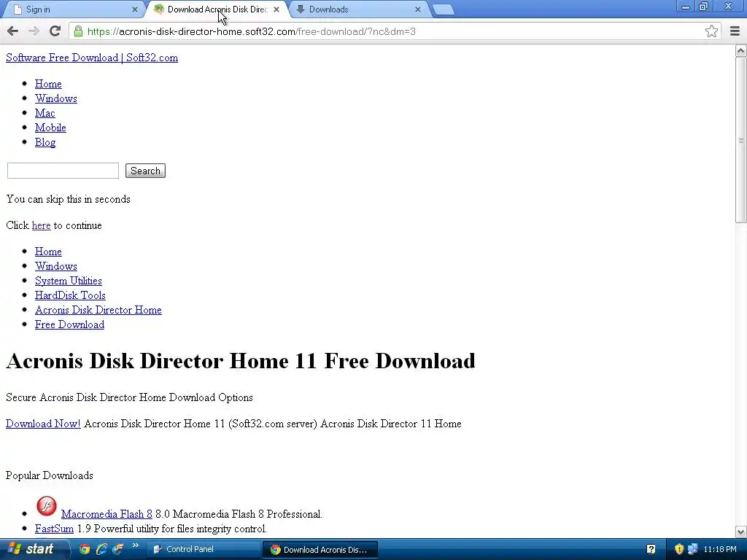Open the Macromedia Flash 8 link
The height and width of the screenshot is (560, 747).
coord(107,514)
